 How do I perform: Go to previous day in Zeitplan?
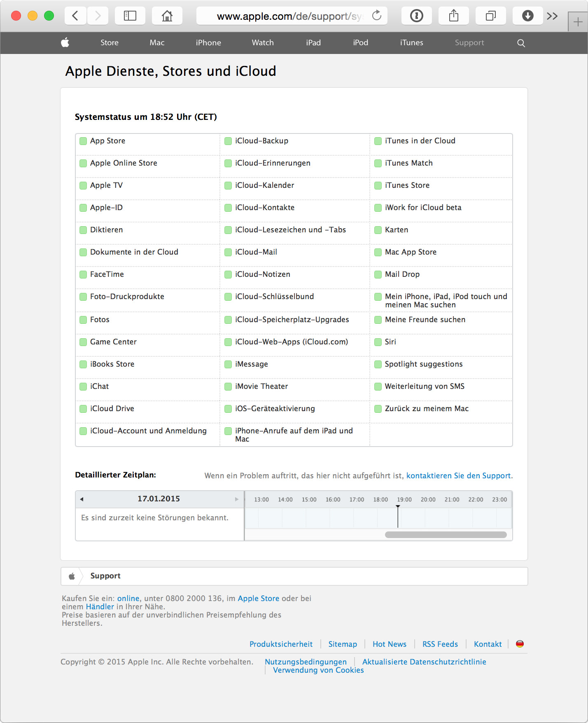pos(82,499)
